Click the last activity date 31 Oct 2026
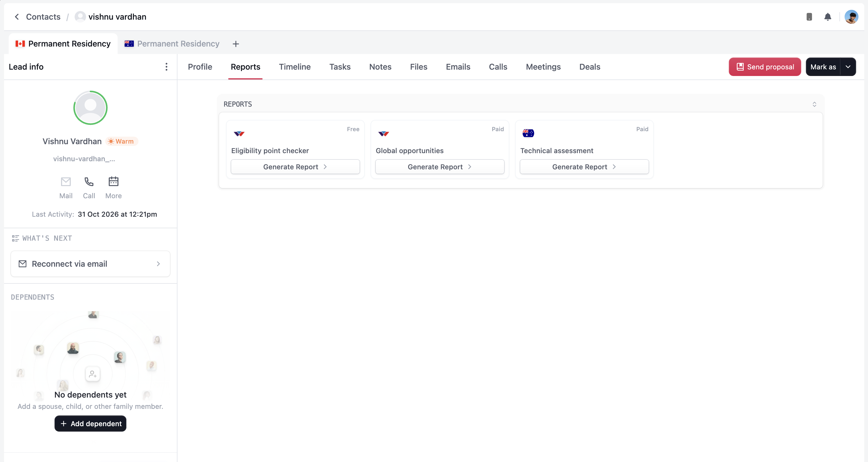Screen dimensions: 868x462 117,214
